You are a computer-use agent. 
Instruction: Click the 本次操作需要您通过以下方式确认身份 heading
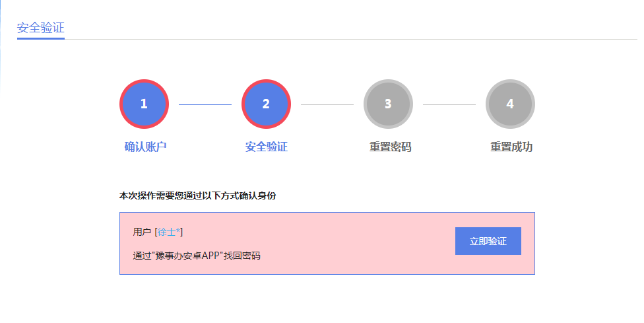[x=197, y=196]
